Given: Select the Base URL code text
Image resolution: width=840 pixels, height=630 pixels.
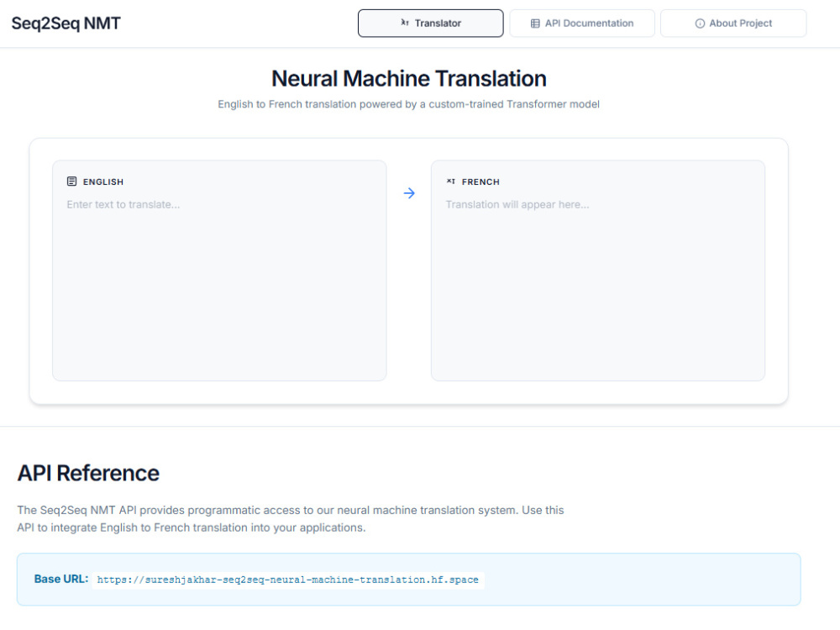Looking at the screenshot, I should tap(287, 580).
